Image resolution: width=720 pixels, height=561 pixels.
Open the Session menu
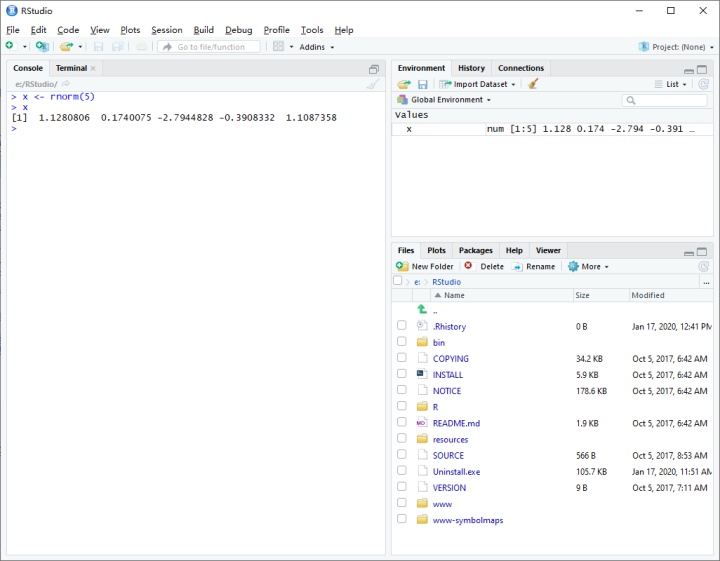coord(167,30)
